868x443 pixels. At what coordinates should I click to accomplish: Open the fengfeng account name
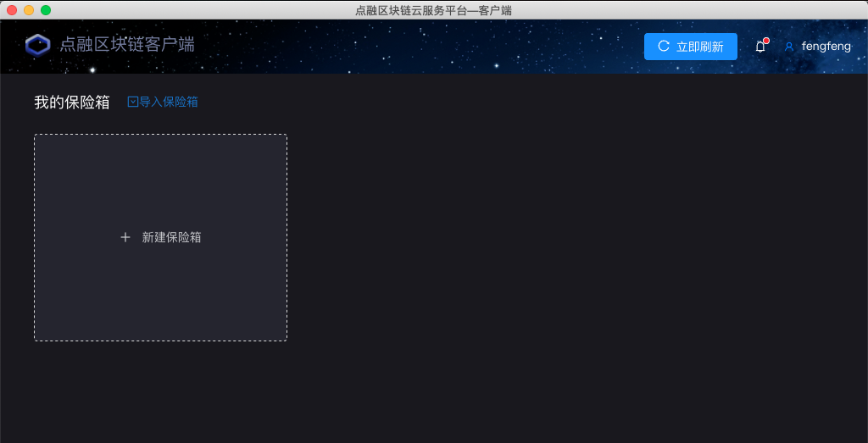826,47
